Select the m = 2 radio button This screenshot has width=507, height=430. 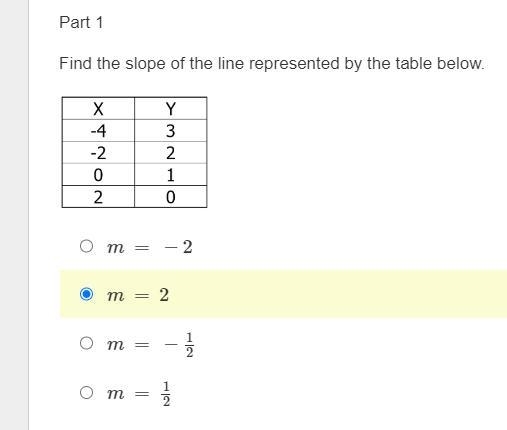[x=87, y=294]
